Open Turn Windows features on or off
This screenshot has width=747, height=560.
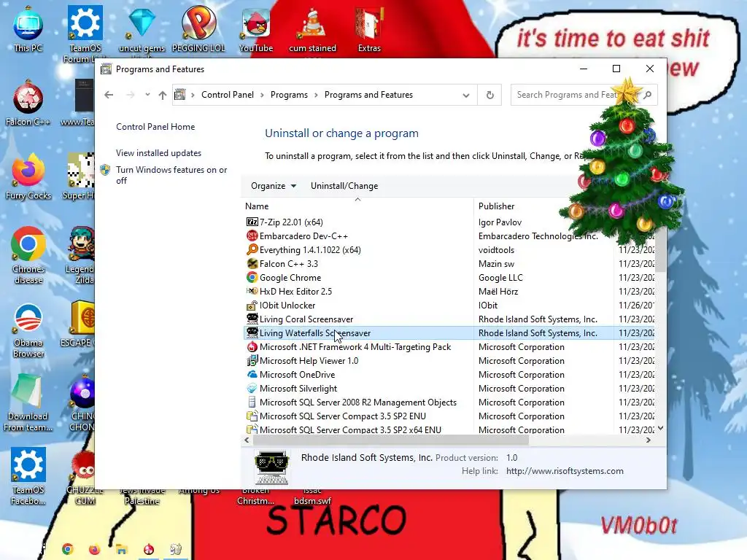[171, 175]
